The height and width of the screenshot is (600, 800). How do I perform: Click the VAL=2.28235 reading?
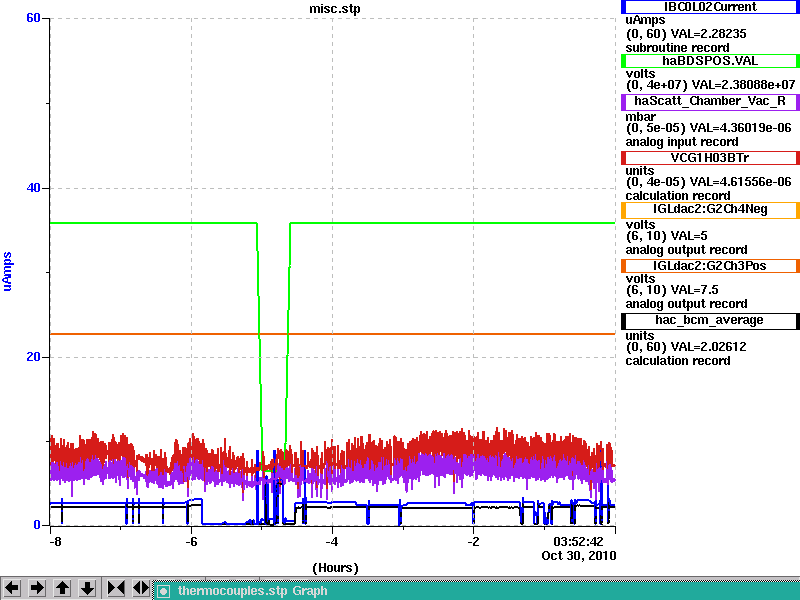pos(708,34)
